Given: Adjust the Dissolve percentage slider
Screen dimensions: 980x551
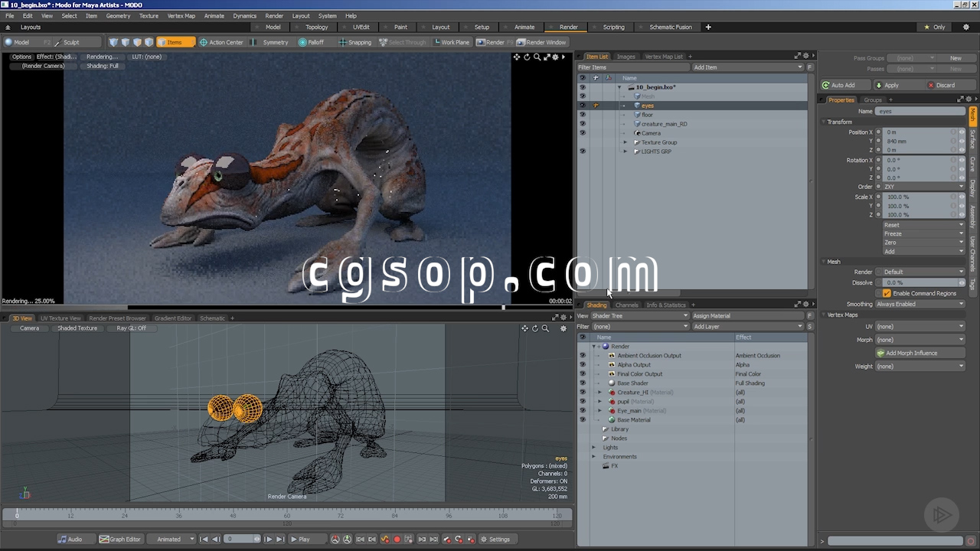Looking at the screenshot, I should pos(919,282).
